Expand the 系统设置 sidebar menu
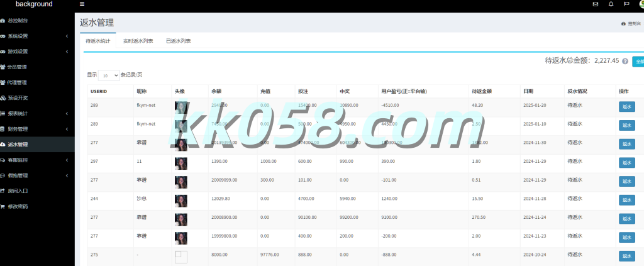Image resolution: width=644 pixels, height=266 pixels. [x=18, y=36]
